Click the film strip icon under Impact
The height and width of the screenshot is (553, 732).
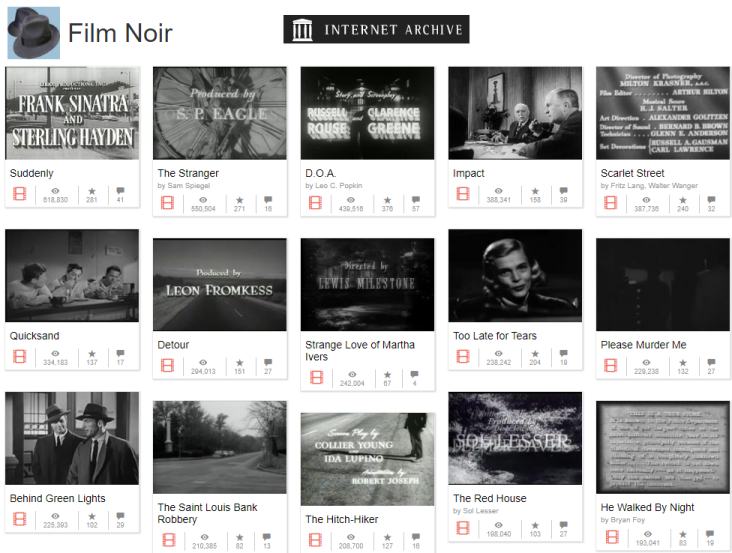(x=463, y=194)
